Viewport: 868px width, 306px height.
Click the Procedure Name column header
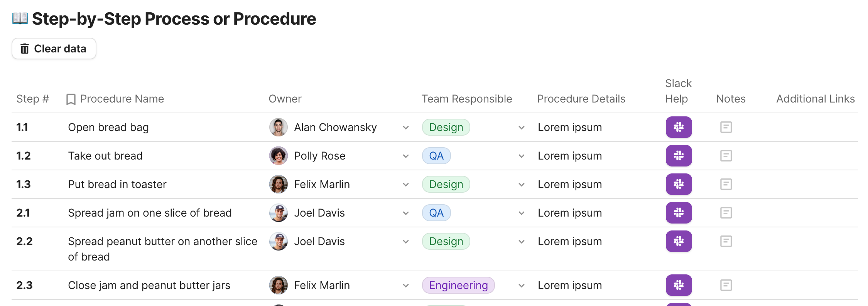(122, 99)
